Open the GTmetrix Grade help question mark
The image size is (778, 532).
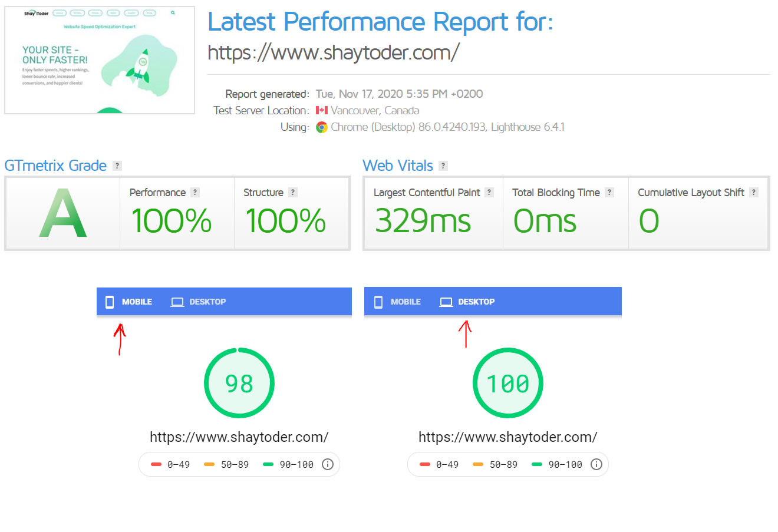(x=117, y=166)
